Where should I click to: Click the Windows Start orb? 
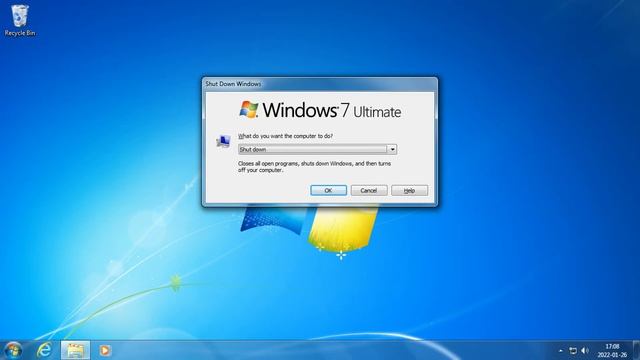pyautogui.click(x=13, y=350)
